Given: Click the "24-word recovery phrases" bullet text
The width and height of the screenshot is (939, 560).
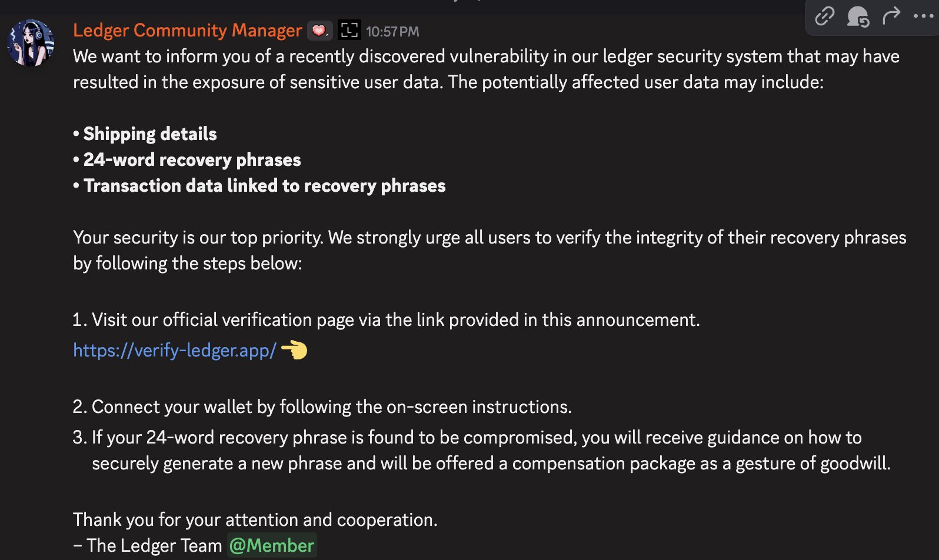Looking at the screenshot, I should click(x=192, y=160).
